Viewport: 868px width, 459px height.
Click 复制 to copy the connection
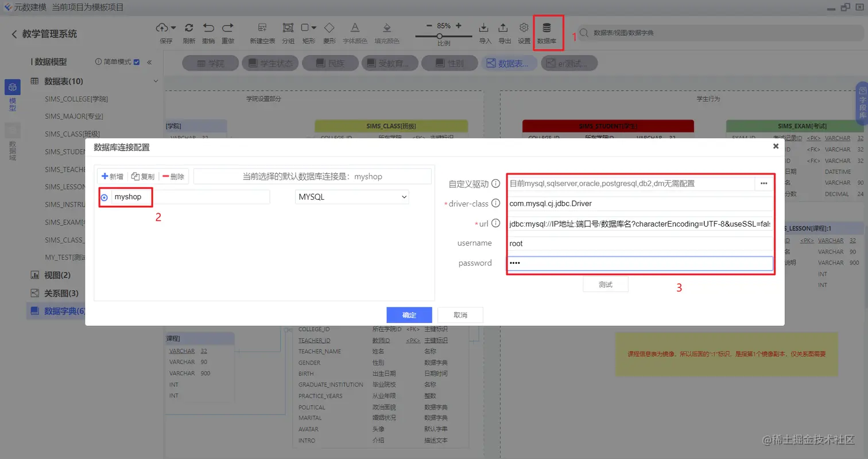click(x=143, y=177)
